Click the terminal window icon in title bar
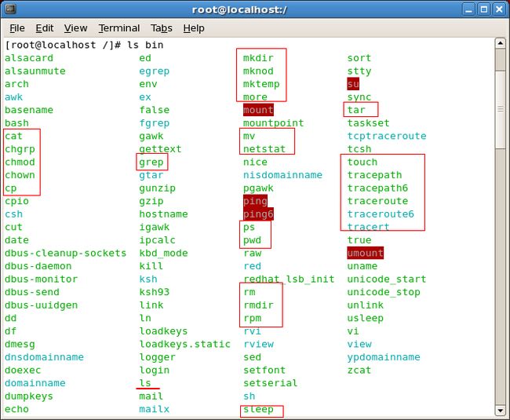Viewport: 510px width, 420px height. [x=10, y=9]
